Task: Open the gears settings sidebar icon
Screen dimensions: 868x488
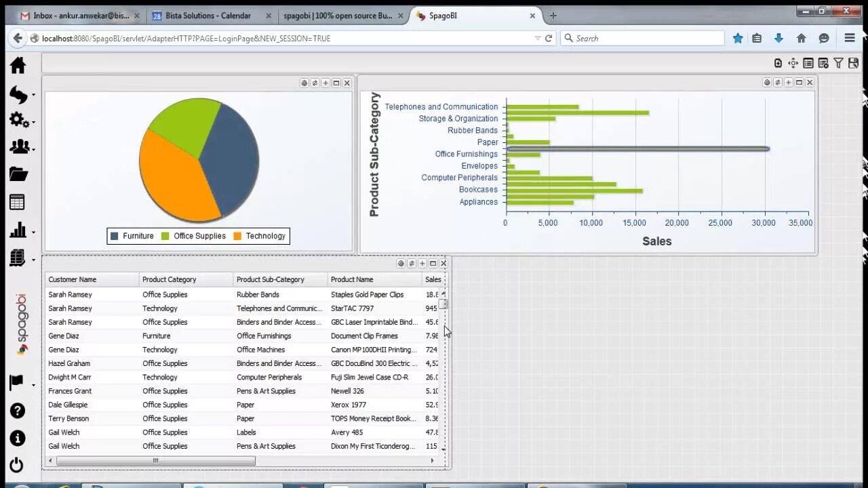Action: 18,120
